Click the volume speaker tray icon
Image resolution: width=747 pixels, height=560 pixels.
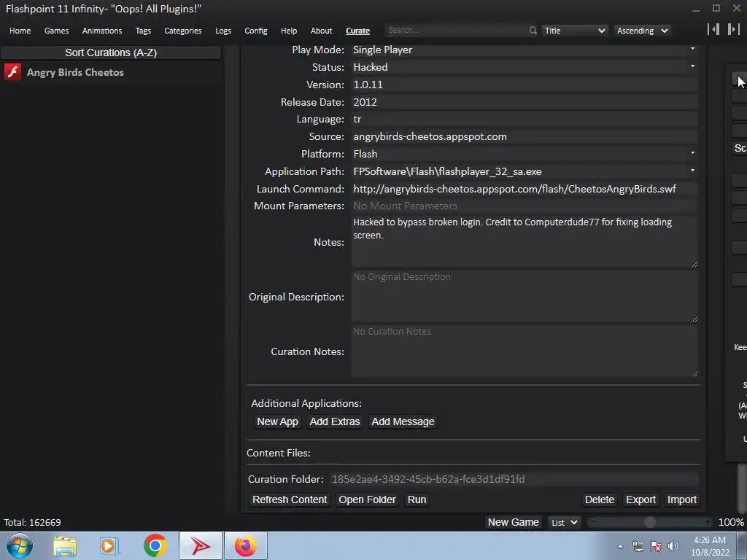point(673,546)
